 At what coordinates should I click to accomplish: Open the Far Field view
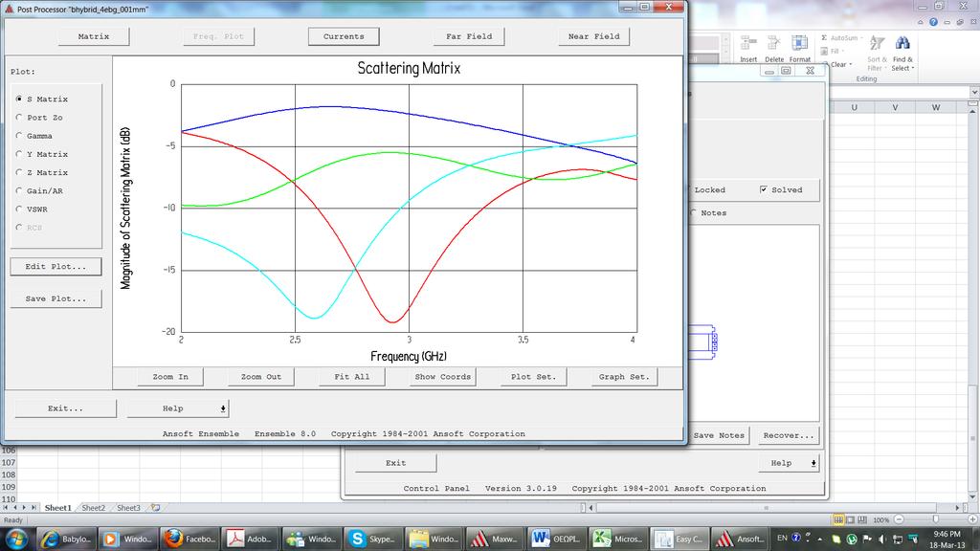[x=469, y=36]
